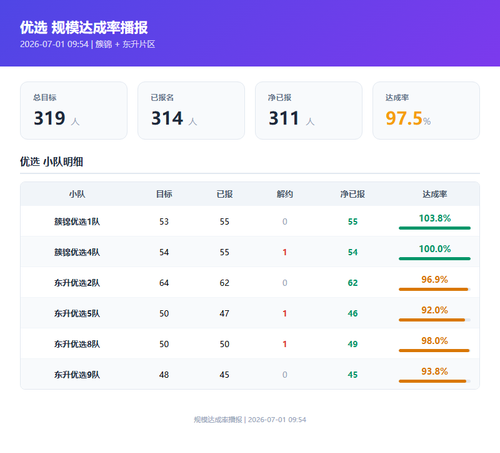The image size is (500, 453).
Task: Click green 净已报 46 in 东升优选5队 row
Action: [x=353, y=314]
